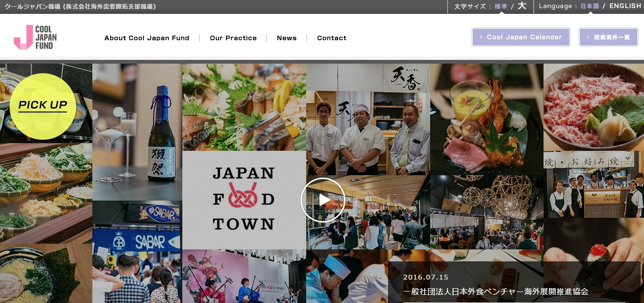Screen dimensions: 644x303
Task: Open the お好み焼 staff group photo
Action: pyautogui.click(x=594, y=185)
